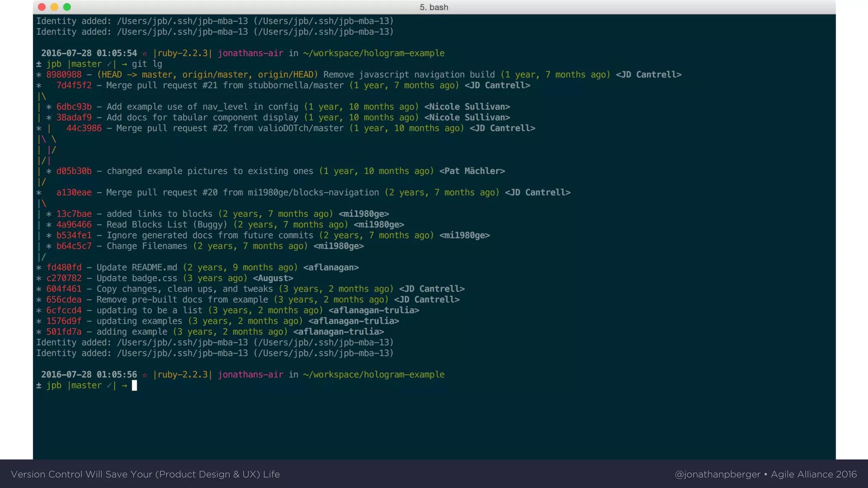Click the 'git lg' command text
Screen dimensions: 868x488
(x=147, y=64)
